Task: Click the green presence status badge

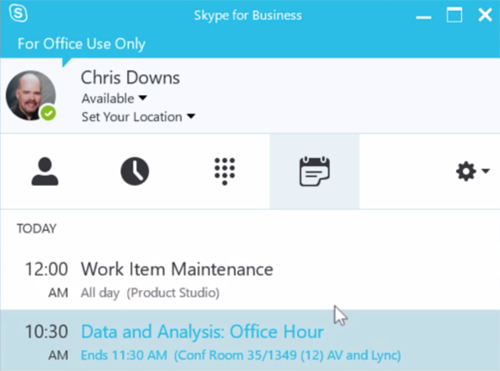Action: click(49, 113)
